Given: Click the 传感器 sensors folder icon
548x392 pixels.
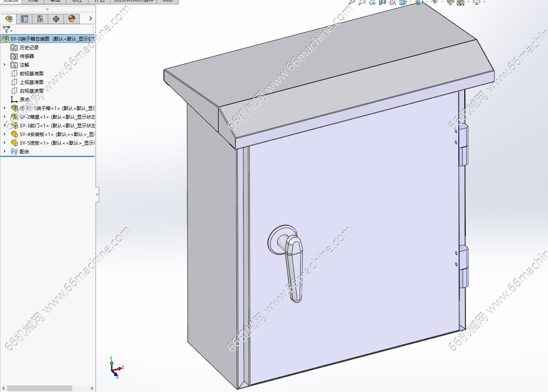Looking at the screenshot, I should tap(14, 56).
